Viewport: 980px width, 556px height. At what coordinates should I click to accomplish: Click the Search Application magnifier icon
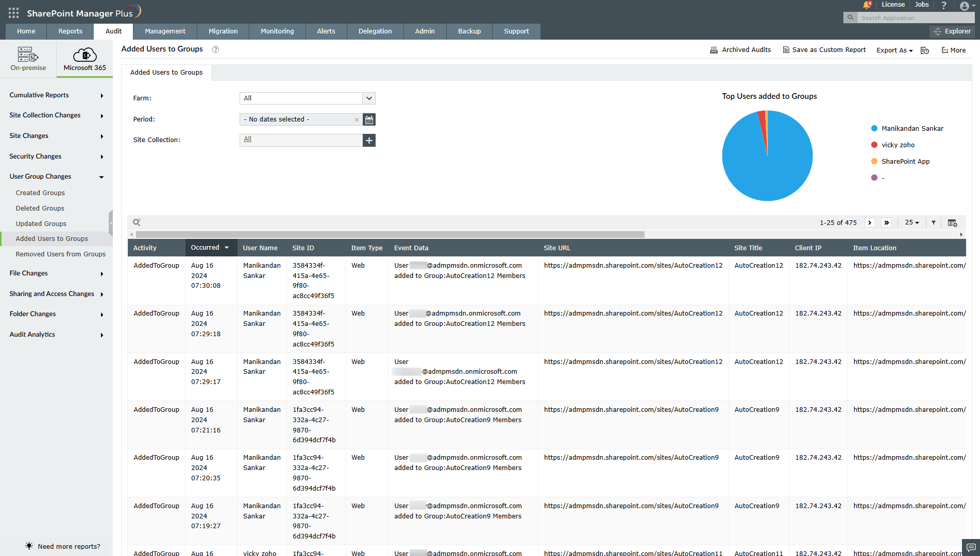point(850,18)
